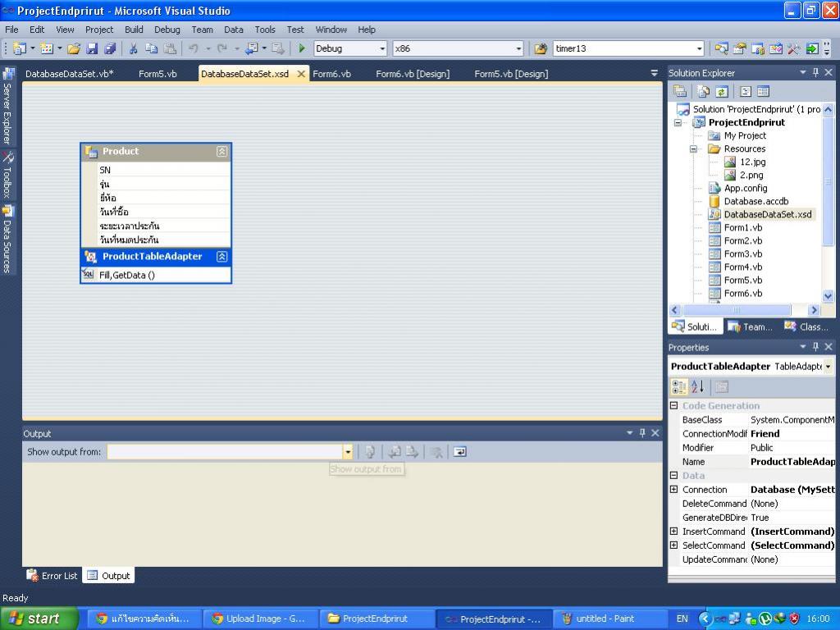Open the active documents list dropdown
The width and height of the screenshot is (840, 630).
[x=654, y=73]
